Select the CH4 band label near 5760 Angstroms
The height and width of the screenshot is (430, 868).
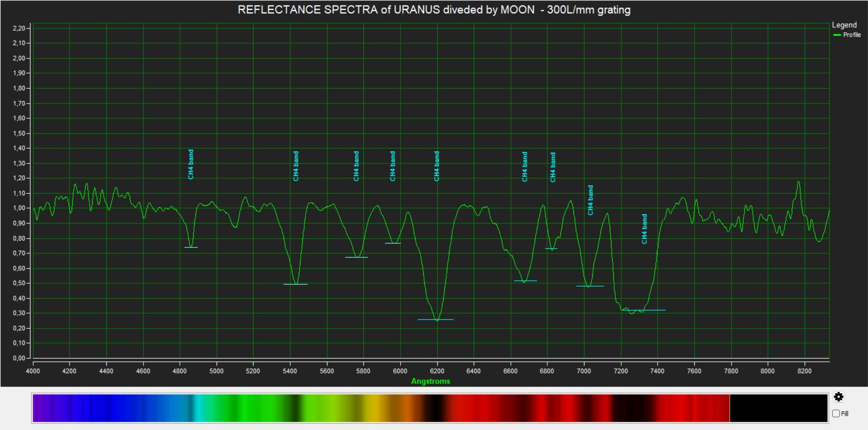[356, 166]
